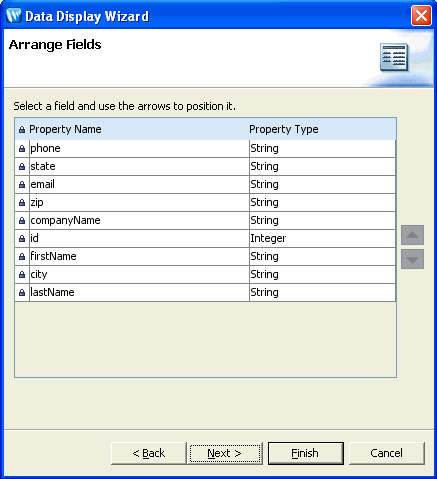Click the lock icon beside phone
Screen dimensions: 437x479
pos(22,149)
